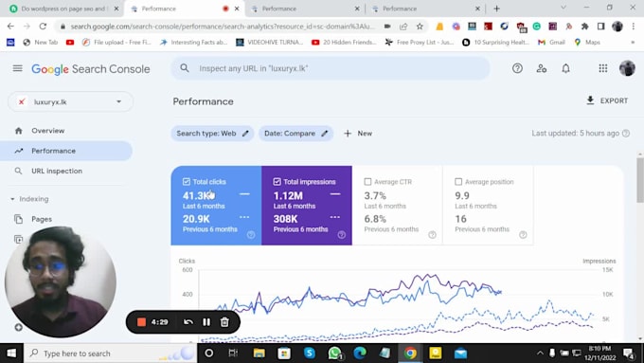Open Search Console help icon

click(x=517, y=68)
